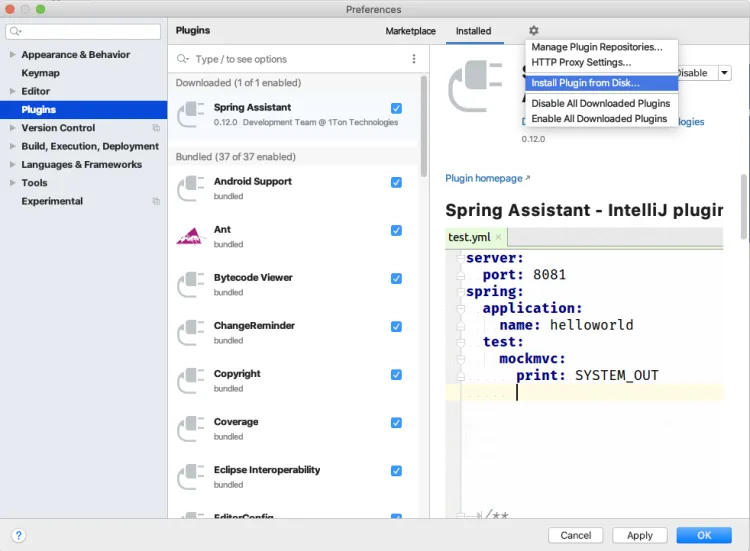The width and height of the screenshot is (750, 551).
Task: Disable the Spring Assistant plugin checkbox
Action: pyautogui.click(x=397, y=108)
